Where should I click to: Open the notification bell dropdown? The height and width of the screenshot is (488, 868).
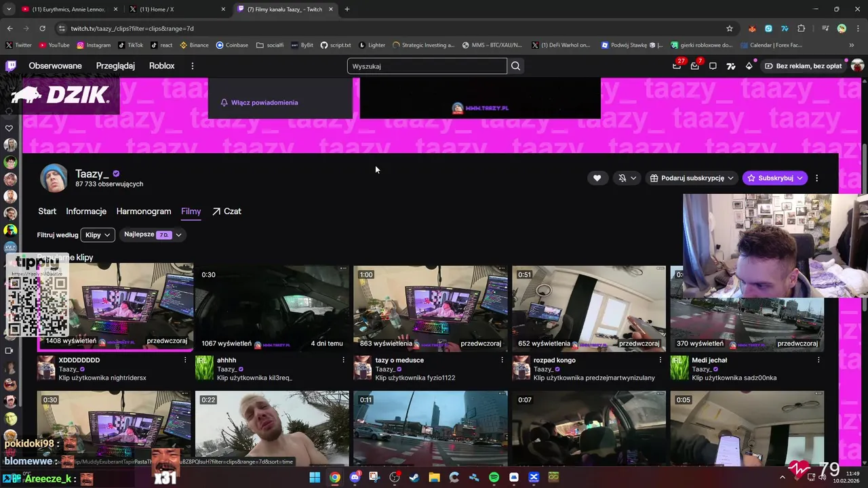627,178
